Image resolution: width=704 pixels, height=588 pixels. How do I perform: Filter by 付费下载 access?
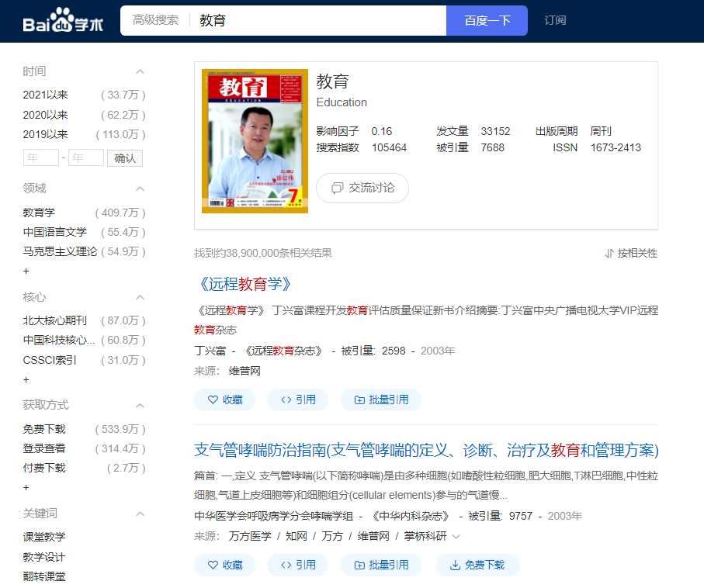(44, 469)
